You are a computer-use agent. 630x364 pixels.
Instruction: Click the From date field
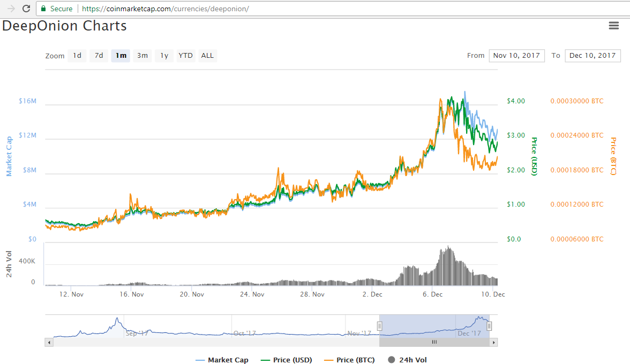click(x=516, y=55)
